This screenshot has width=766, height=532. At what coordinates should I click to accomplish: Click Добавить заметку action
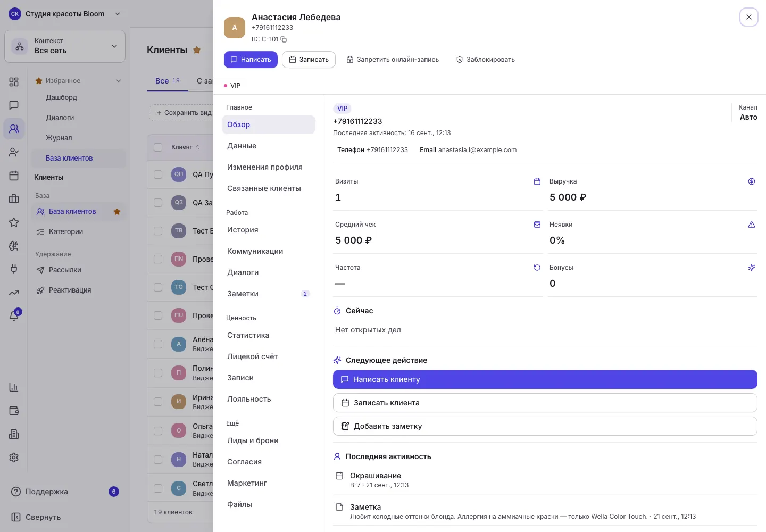coord(545,426)
